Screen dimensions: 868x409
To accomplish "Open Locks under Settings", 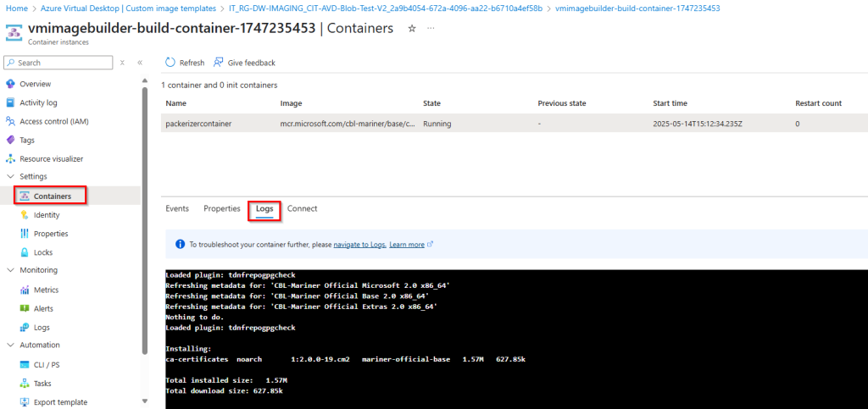I will pyautogui.click(x=42, y=252).
